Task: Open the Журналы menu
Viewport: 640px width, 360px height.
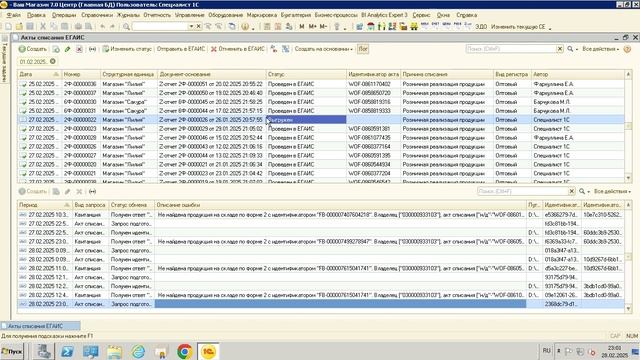Action: (x=128, y=15)
